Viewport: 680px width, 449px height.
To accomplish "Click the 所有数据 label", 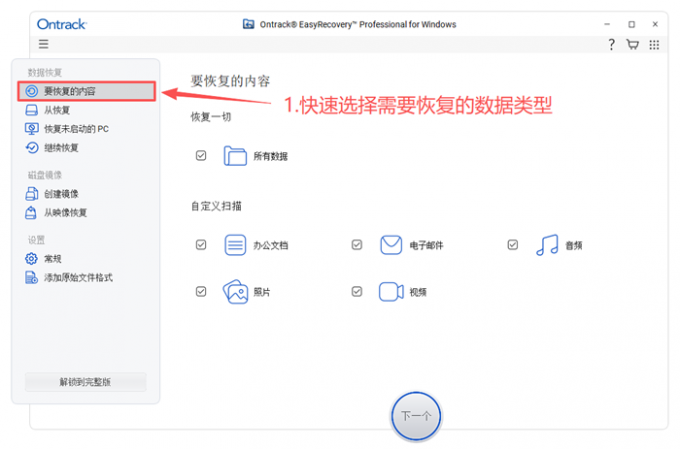I will pos(271,156).
